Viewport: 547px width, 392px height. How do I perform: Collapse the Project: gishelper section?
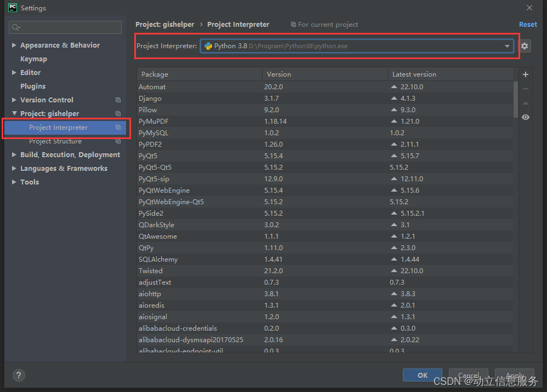click(x=14, y=113)
